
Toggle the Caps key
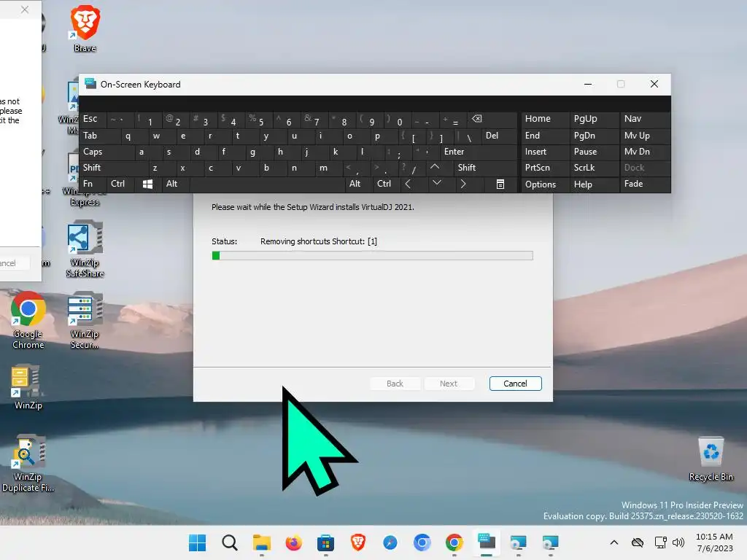[107, 152]
